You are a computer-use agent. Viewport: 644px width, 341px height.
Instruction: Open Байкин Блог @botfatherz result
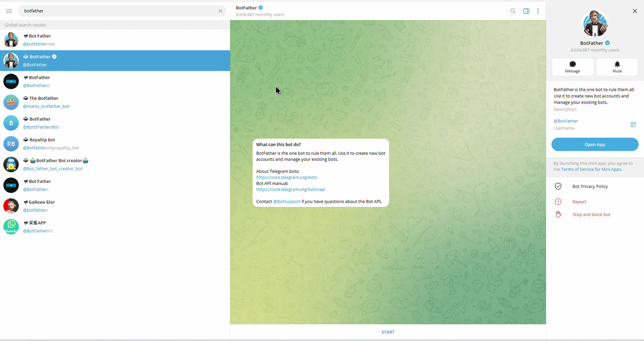point(115,206)
